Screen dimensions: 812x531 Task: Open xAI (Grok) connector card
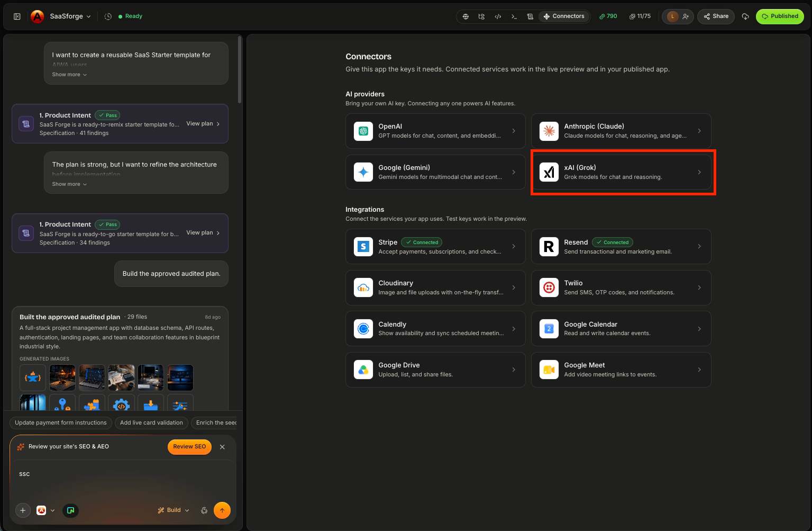pos(621,172)
